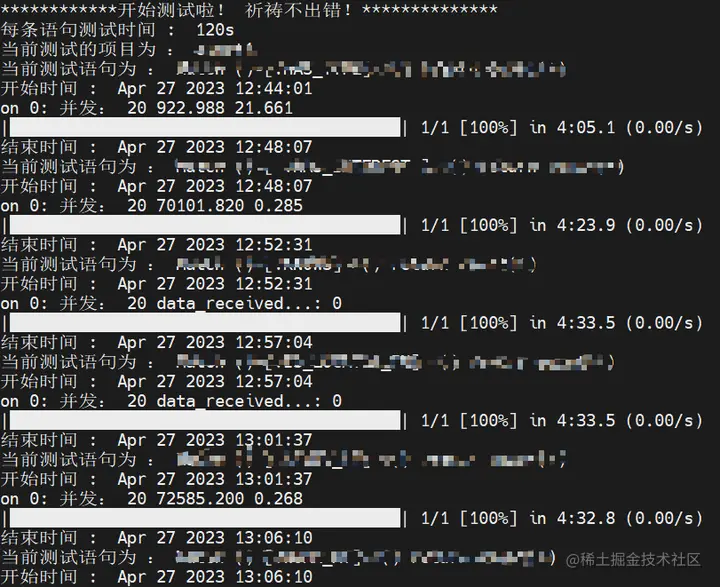
Task: Click the first blurred 当前测试语句为 statement
Action: 371,69
